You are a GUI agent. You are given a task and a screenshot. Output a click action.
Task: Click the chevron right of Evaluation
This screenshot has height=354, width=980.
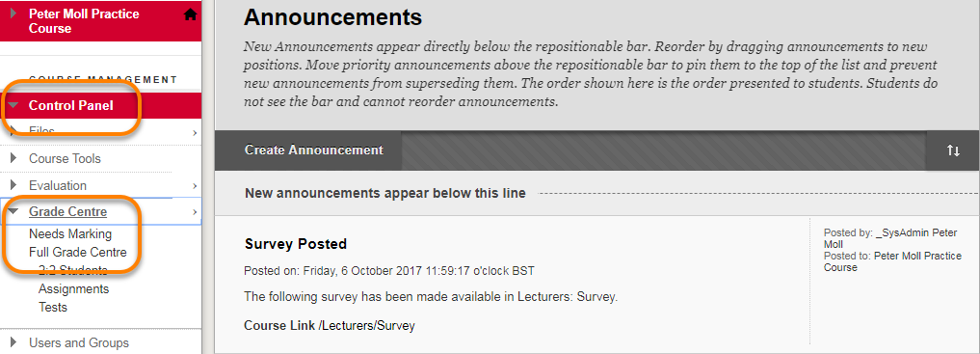coord(195,186)
